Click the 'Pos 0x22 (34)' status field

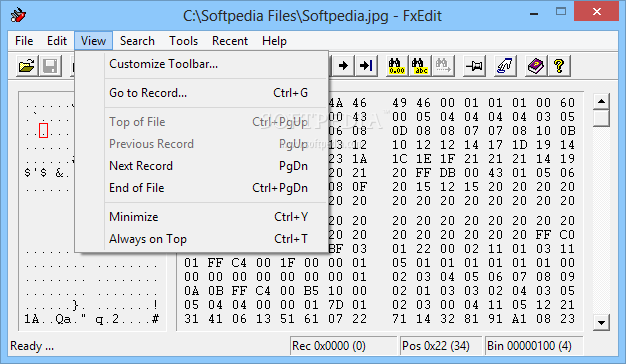pyautogui.click(x=441, y=346)
